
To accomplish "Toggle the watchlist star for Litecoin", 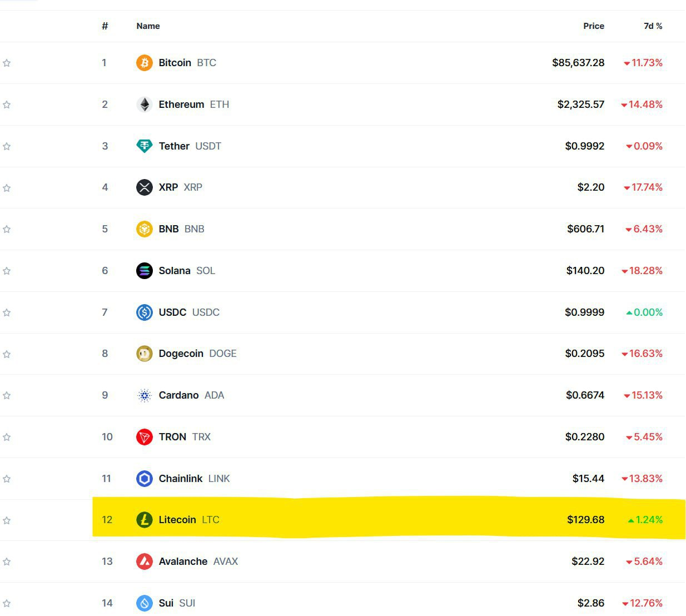I will coord(7,520).
